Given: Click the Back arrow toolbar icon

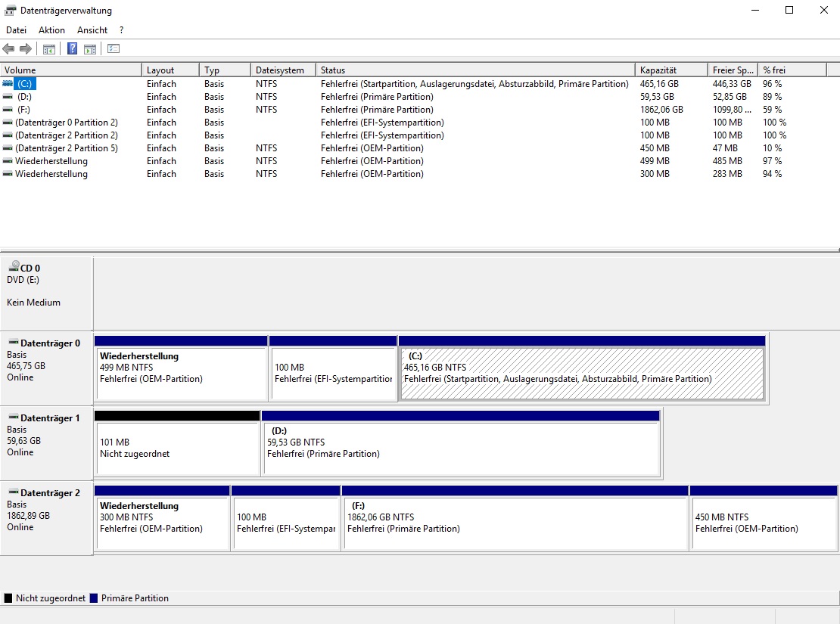Looking at the screenshot, I should pos(8,48).
